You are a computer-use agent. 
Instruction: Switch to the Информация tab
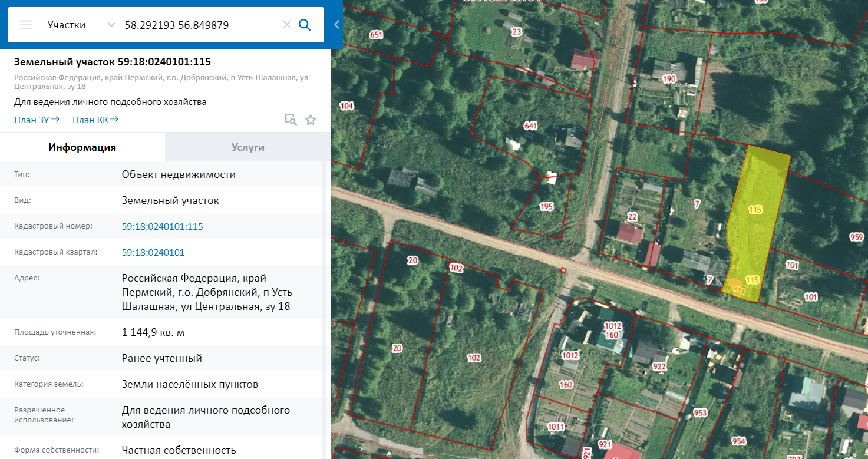click(82, 147)
